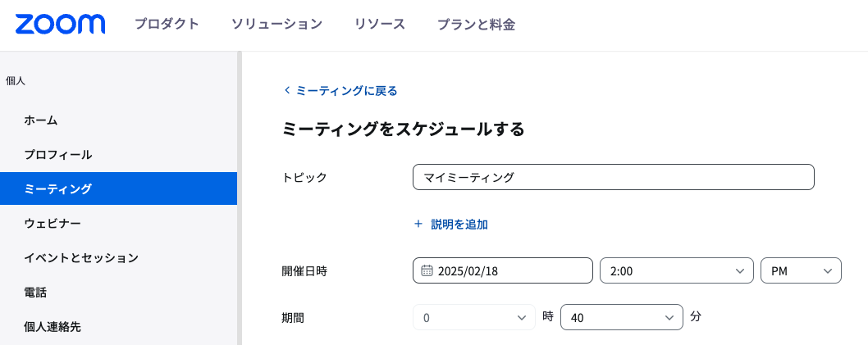Image resolution: width=868 pixels, height=345 pixels.
Task: Click the トピック text field
Action: (613, 177)
